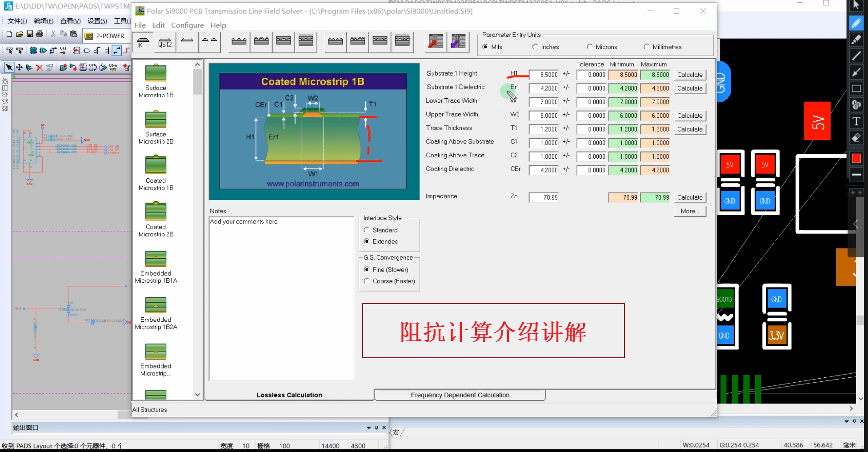The image size is (868, 452).
Task: Click the first single-ended structure toolbar icon
Action: tap(143, 42)
